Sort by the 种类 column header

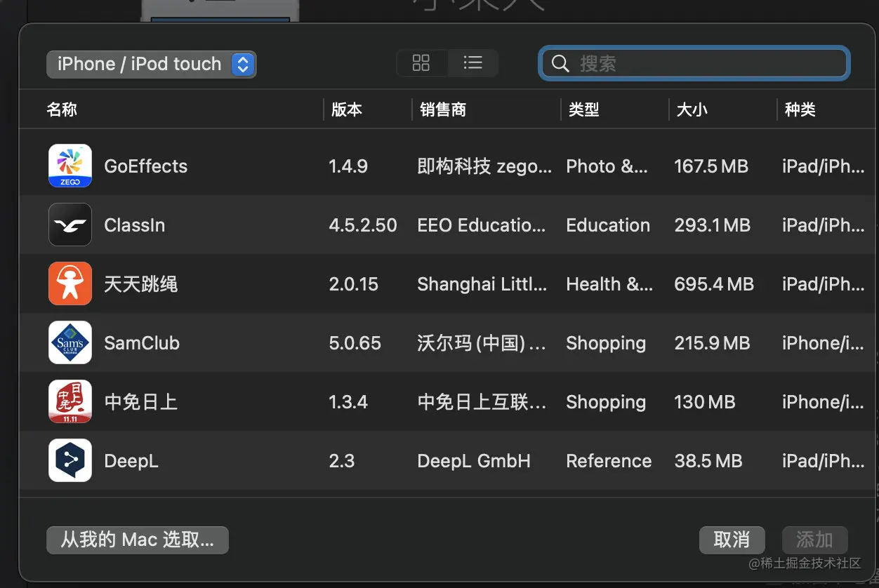coord(800,109)
